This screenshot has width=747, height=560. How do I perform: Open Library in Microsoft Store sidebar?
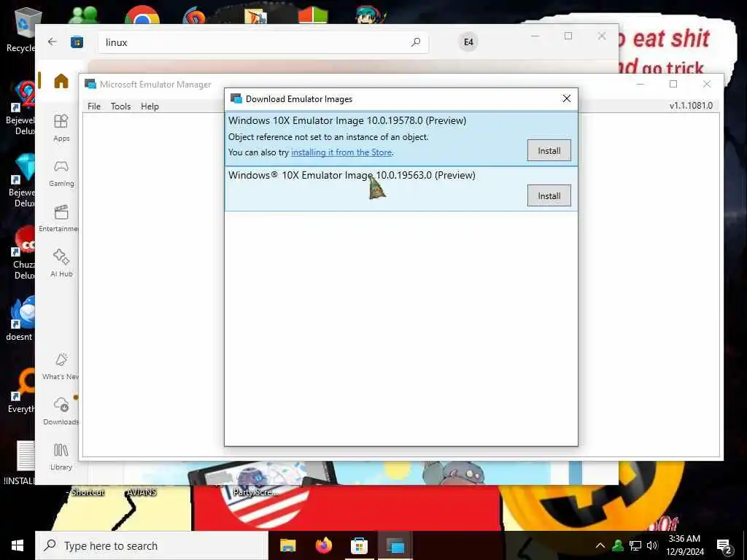point(61,456)
